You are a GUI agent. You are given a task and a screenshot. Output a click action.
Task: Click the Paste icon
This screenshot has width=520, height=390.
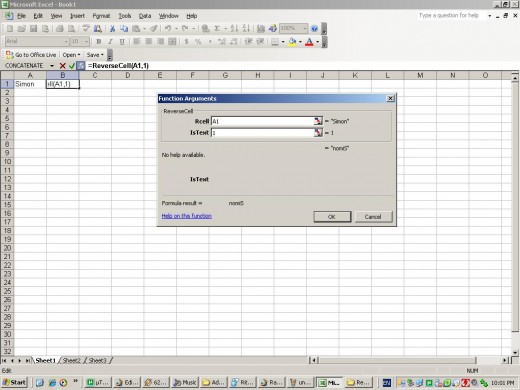click(136, 29)
